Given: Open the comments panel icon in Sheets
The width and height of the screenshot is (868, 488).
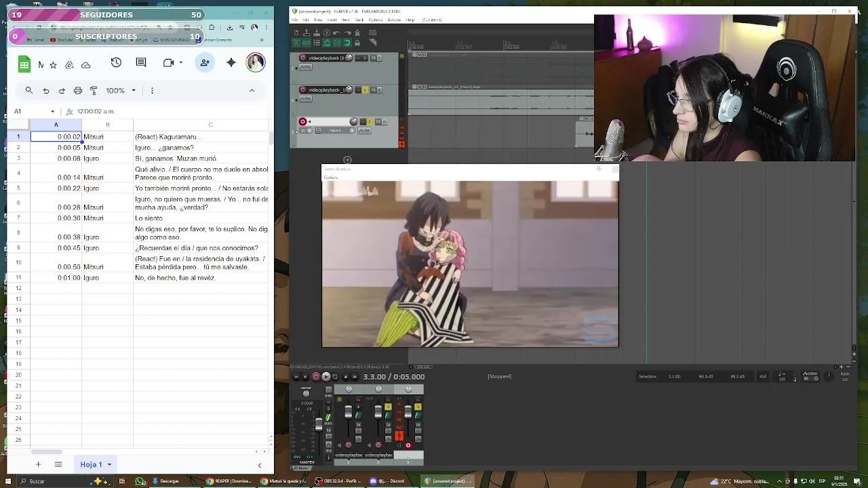Looking at the screenshot, I should click(x=141, y=62).
